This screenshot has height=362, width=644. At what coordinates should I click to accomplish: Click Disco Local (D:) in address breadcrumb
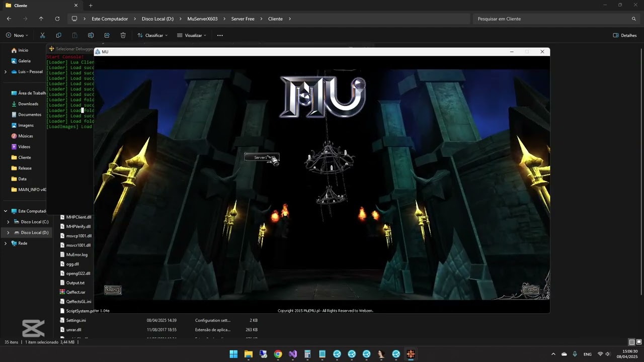click(x=157, y=19)
